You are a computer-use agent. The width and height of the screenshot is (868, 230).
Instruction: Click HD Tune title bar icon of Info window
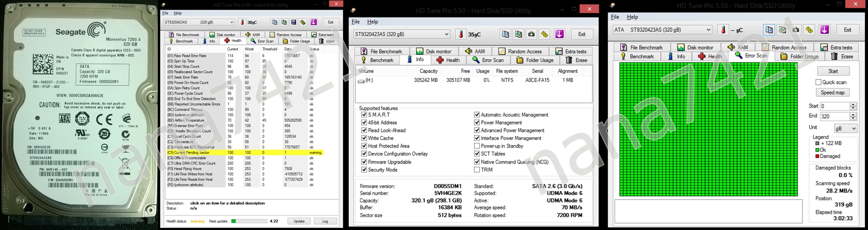point(353,10)
